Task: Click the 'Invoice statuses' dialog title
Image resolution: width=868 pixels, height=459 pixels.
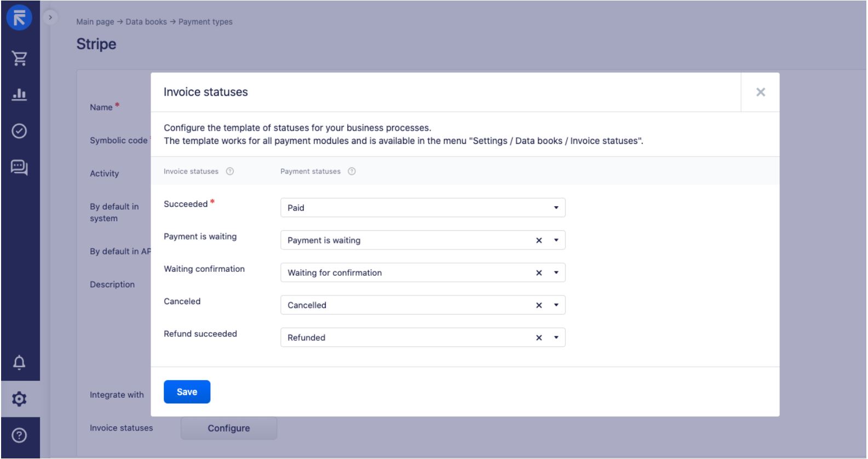Action: point(206,92)
